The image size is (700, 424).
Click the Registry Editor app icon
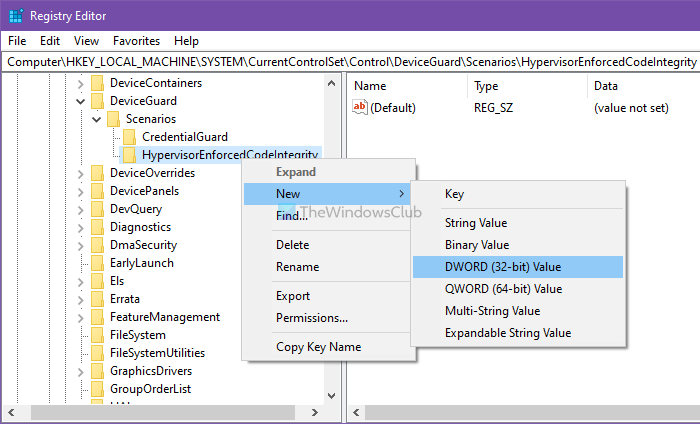16,16
